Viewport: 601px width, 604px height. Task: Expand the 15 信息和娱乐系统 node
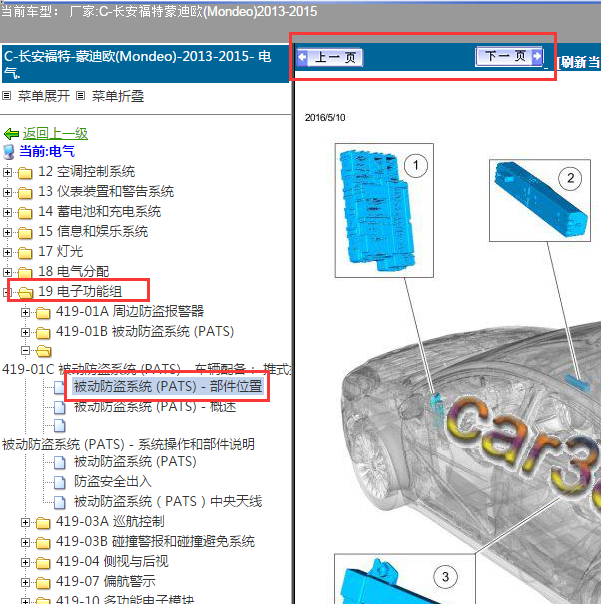coord(7,232)
